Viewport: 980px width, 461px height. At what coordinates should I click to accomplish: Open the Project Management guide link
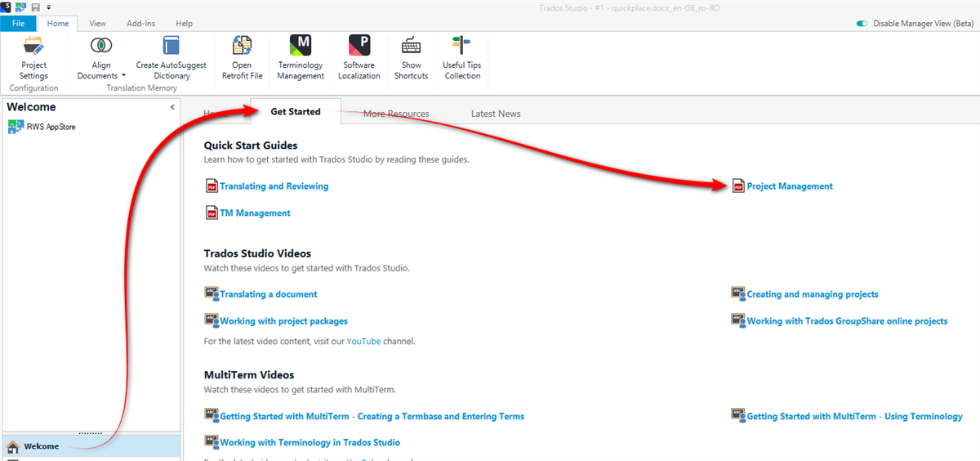pyautogui.click(x=790, y=186)
